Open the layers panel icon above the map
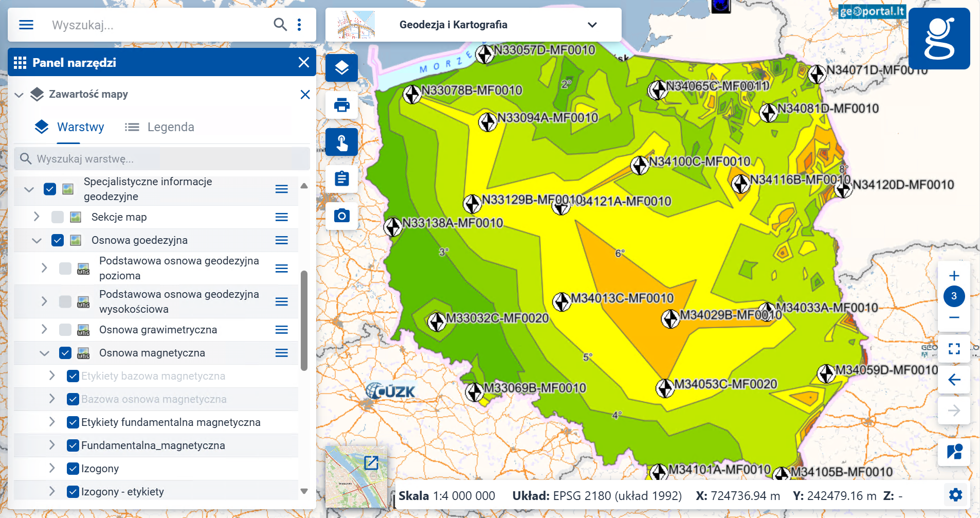 tap(341, 67)
